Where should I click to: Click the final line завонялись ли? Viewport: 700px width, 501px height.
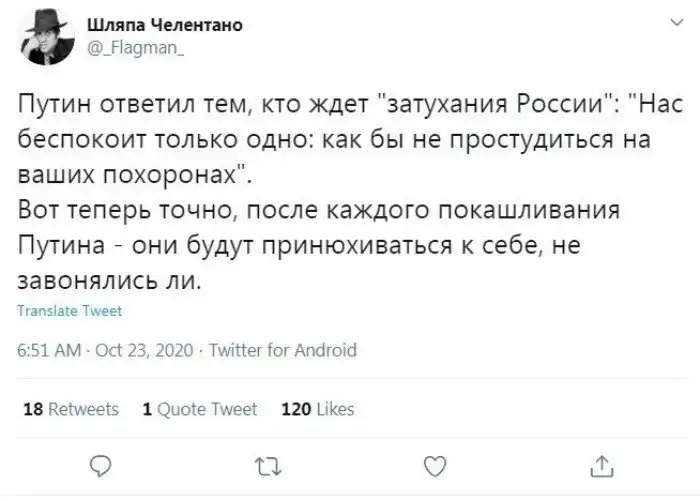pos(110,282)
